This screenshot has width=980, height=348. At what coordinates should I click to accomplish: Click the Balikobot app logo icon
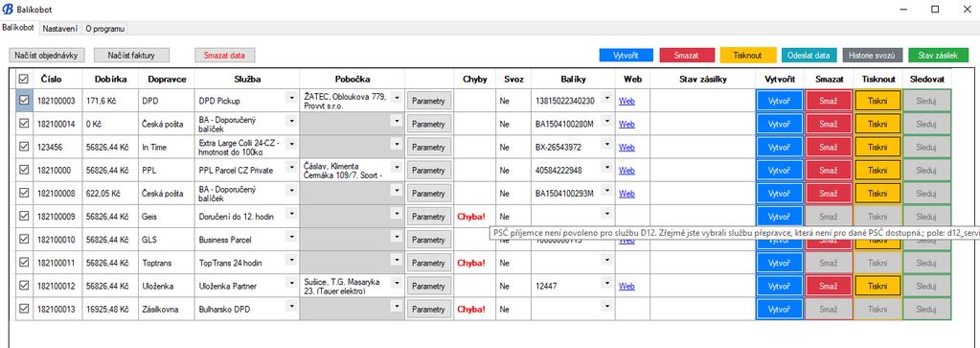pos(8,10)
